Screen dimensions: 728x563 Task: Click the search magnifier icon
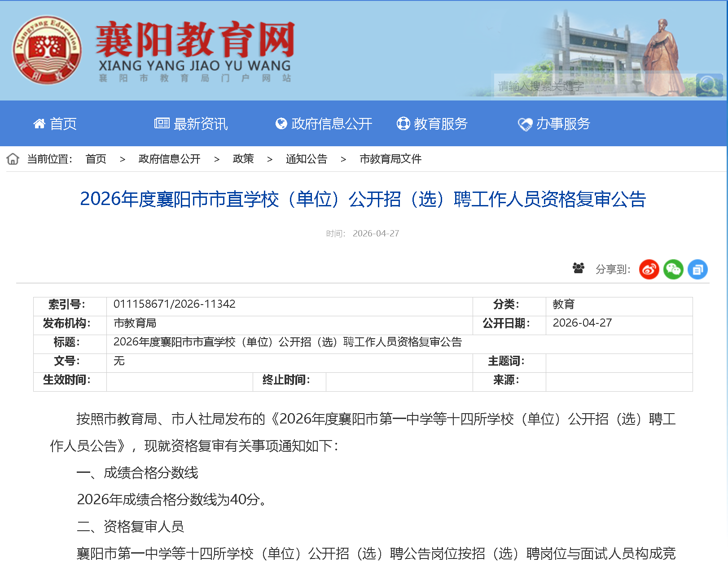(709, 85)
